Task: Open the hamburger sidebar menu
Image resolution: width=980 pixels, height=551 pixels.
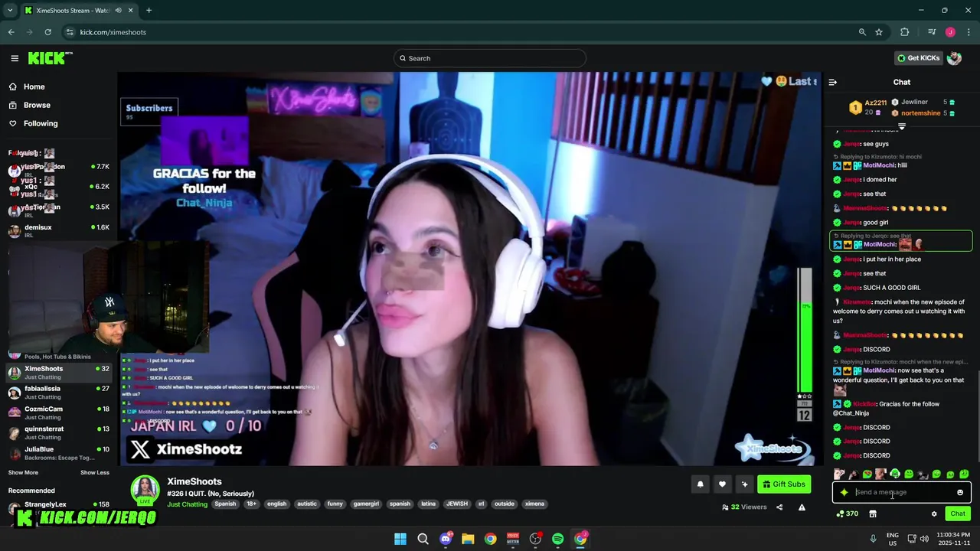Action: click(15, 58)
